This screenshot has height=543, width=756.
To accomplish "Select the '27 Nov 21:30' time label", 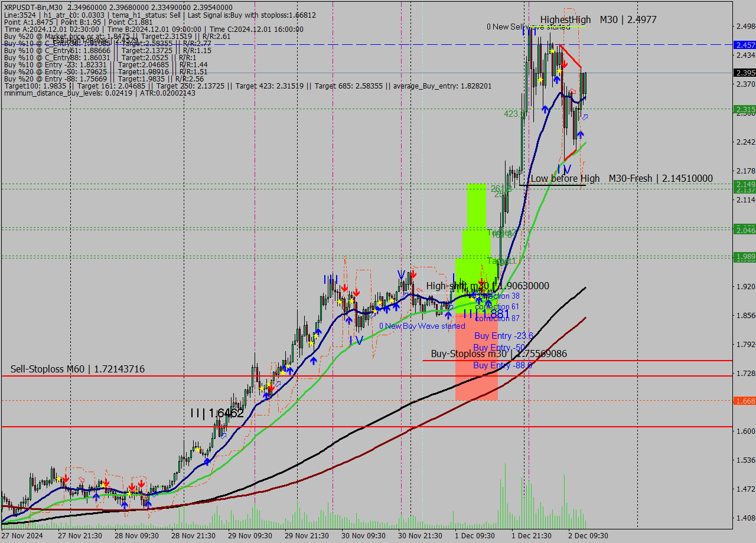I will tap(80, 536).
